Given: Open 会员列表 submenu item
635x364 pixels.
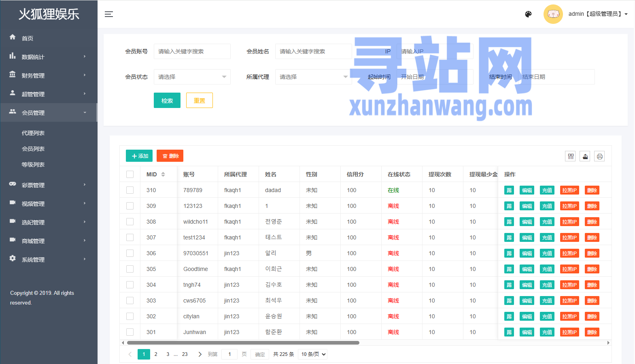Looking at the screenshot, I should 33,149.
